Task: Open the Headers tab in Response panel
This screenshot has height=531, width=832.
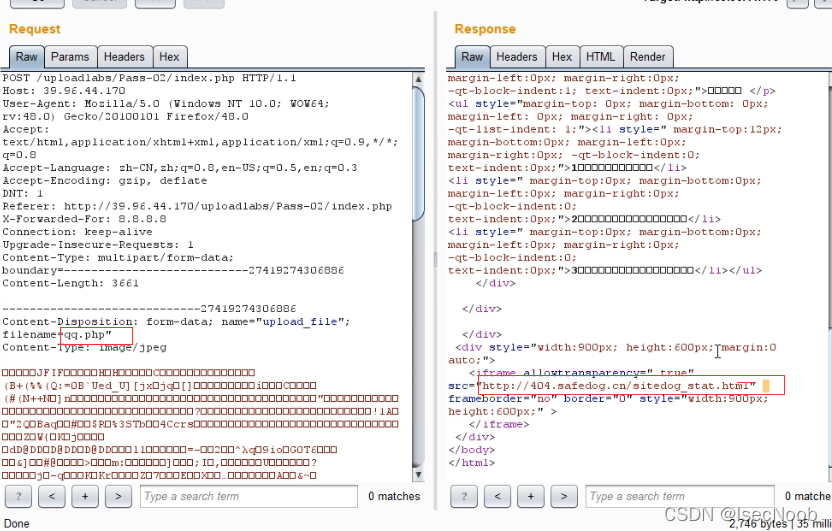Action: [x=517, y=57]
